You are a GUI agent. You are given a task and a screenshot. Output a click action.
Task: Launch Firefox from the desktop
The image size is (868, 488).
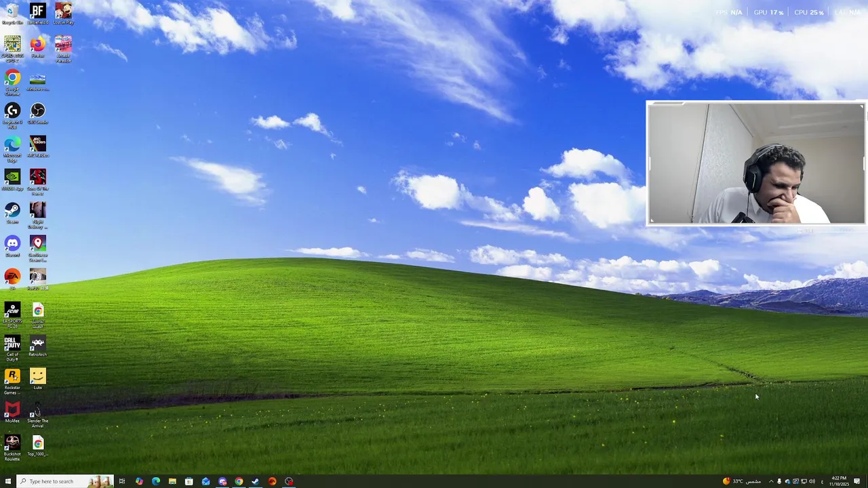[x=37, y=47]
